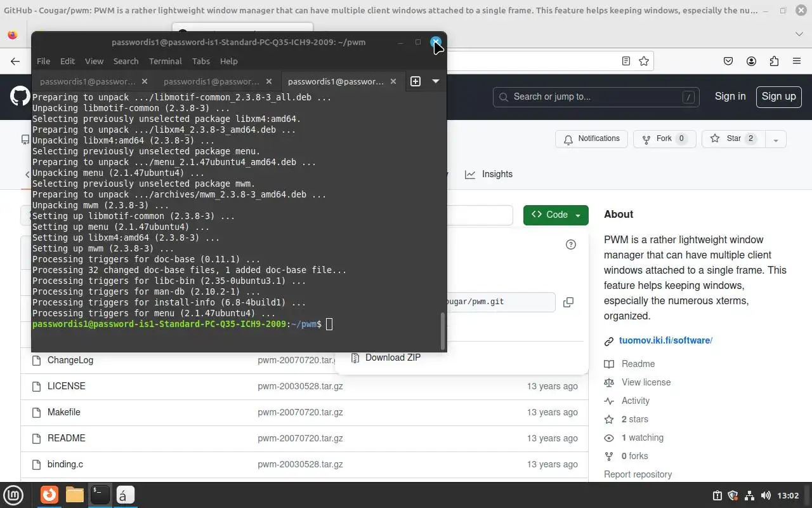
Task: Open the terminal Search menu
Action: [126, 61]
